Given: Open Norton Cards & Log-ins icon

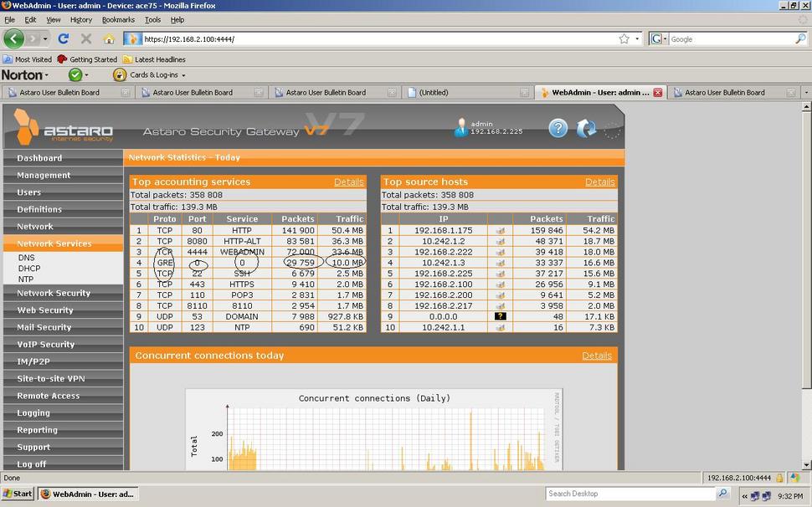Looking at the screenshot, I should coord(120,75).
